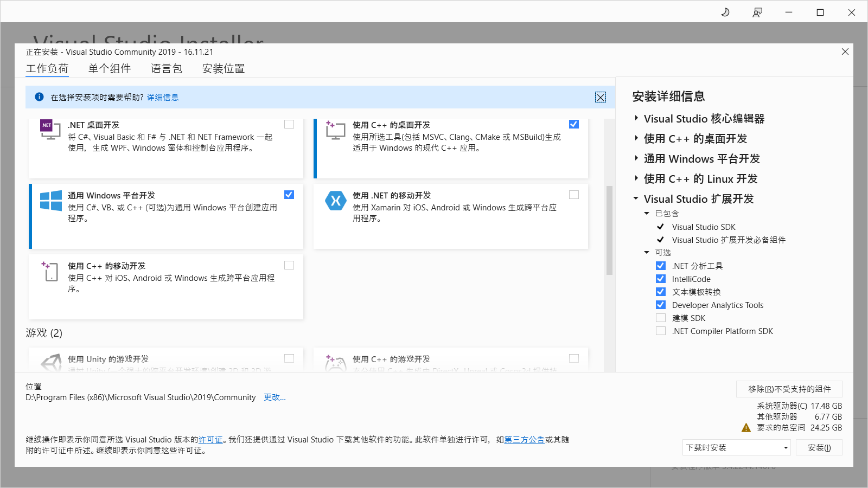The height and width of the screenshot is (488, 868).
Task: Enable the .NET 桌面开发 workload checkbox
Action: (289, 124)
